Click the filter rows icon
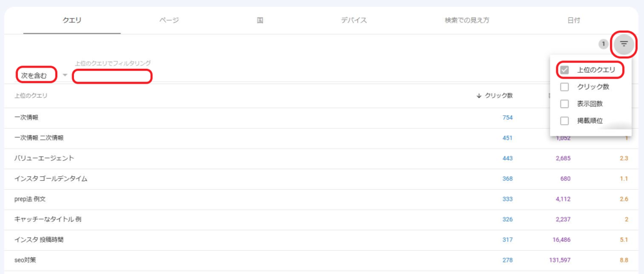This screenshot has height=274, width=644. pyautogui.click(x=623, y=44)
